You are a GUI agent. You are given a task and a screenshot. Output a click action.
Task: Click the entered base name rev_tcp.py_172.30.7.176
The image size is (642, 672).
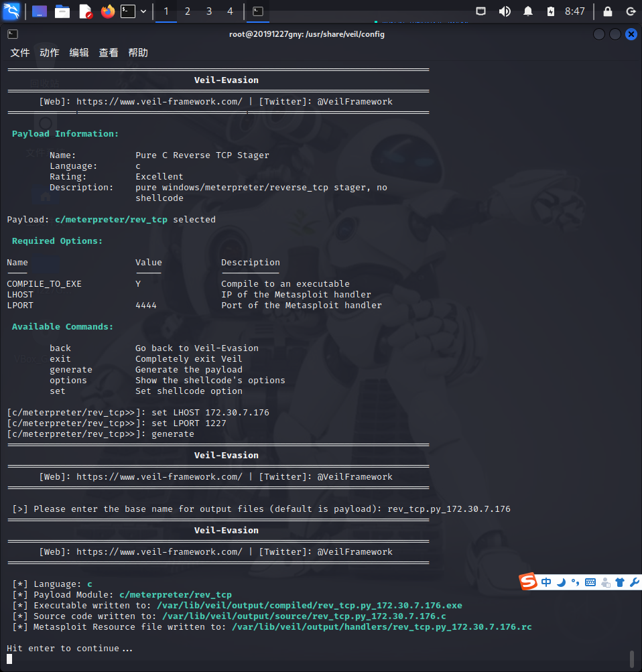pyautogui.click(x=449, y=509)
